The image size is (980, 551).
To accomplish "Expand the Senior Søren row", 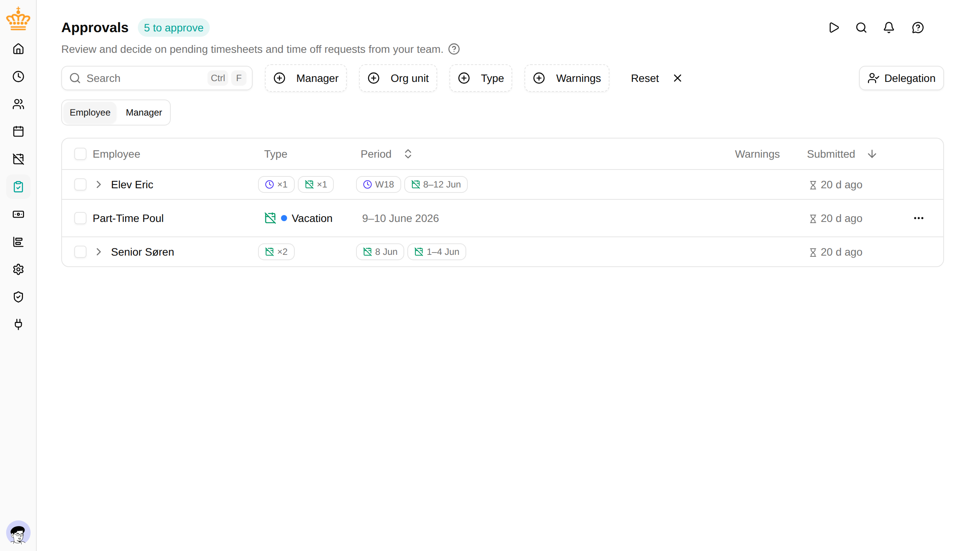I will click(99, 252).
